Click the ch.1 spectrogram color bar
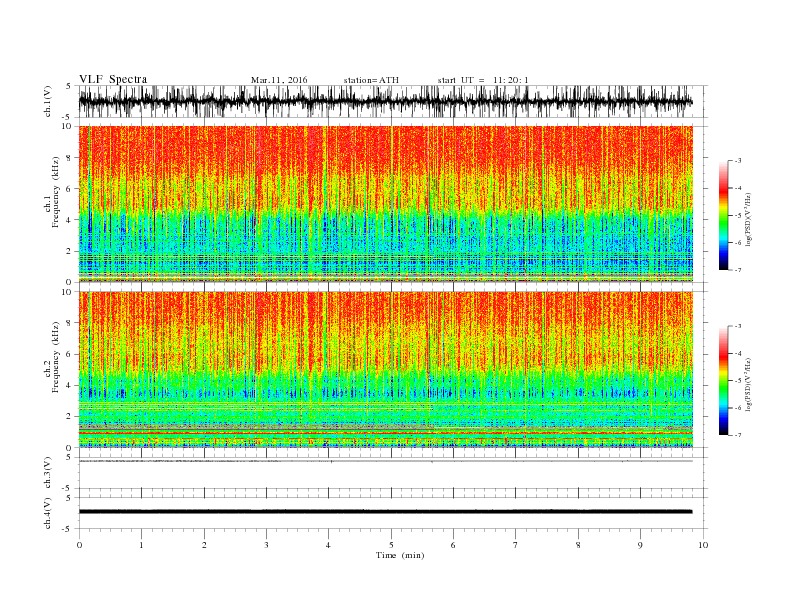 [723, 215]
